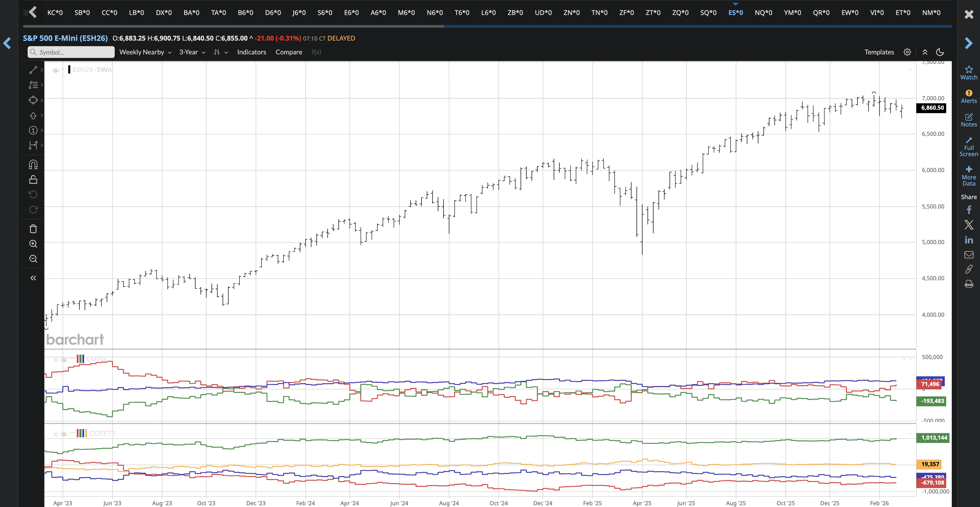The width and height of the screenshot is (980, 507).
Task: Select the magnet snap tool
Action: point(33,164)
